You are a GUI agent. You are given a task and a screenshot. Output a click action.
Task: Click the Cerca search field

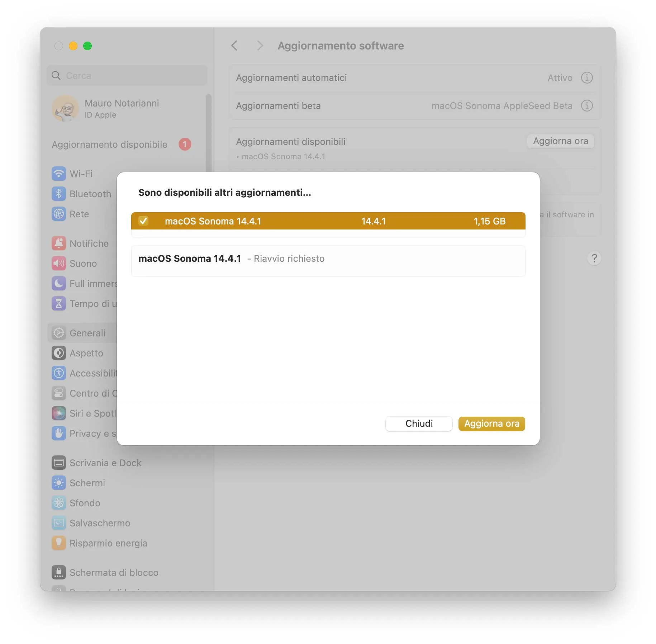(x=127, y=76)
